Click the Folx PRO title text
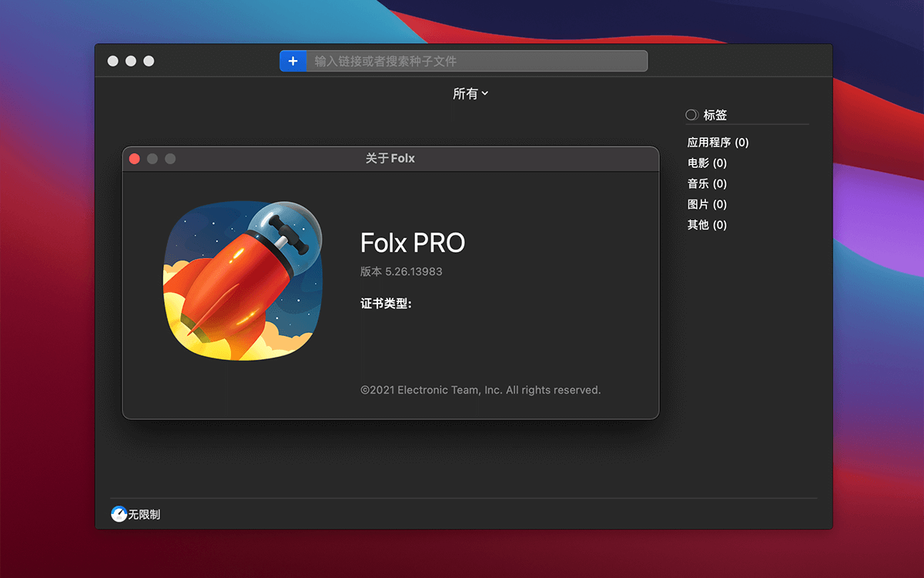This screenshot has width=924, height=578. (x=413, y=244)
